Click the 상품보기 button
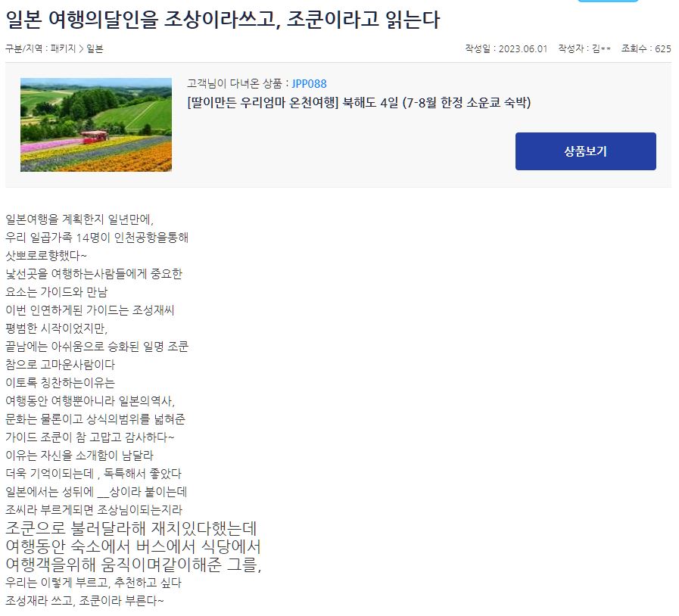 (x=585, y=151)
